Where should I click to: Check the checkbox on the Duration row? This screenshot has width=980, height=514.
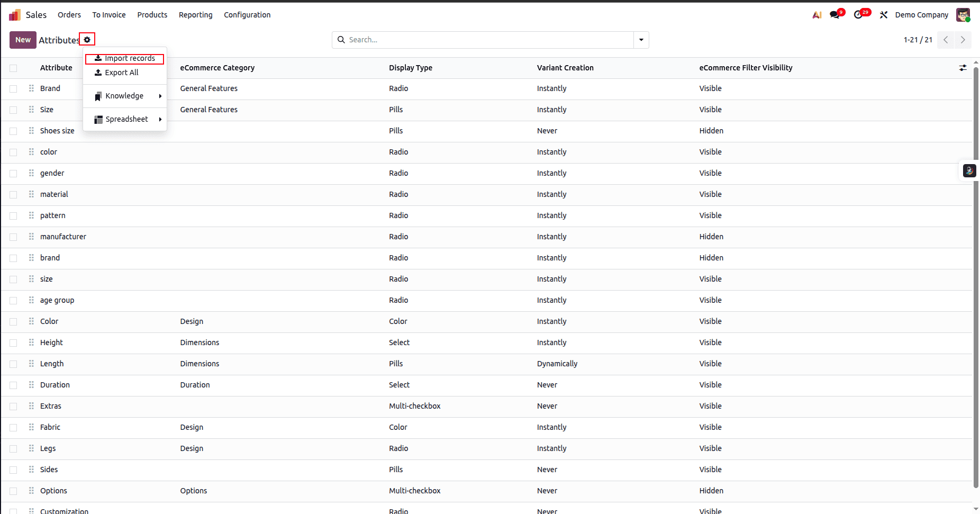point(13,385)
